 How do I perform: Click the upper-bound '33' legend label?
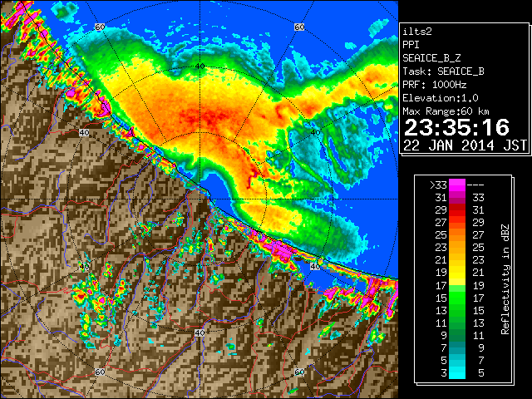point(478,198)
